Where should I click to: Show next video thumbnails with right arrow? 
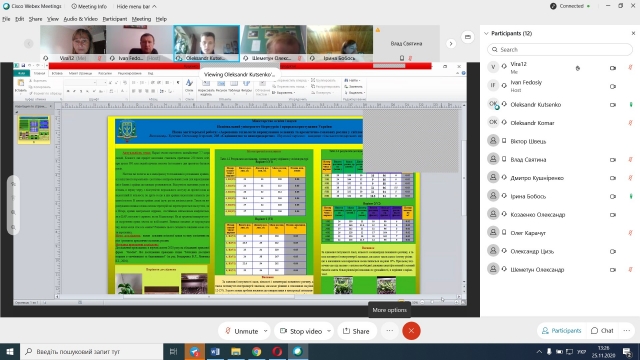pos(451,43)
